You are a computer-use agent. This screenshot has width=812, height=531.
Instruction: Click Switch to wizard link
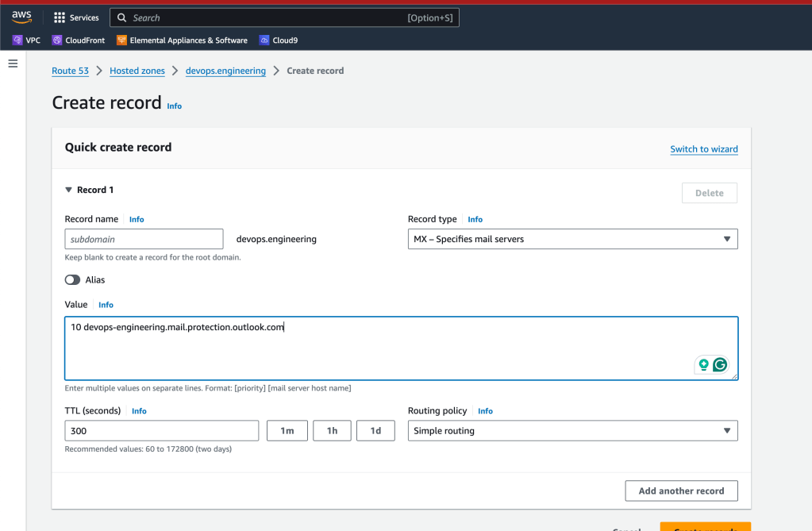pos(704,149)
